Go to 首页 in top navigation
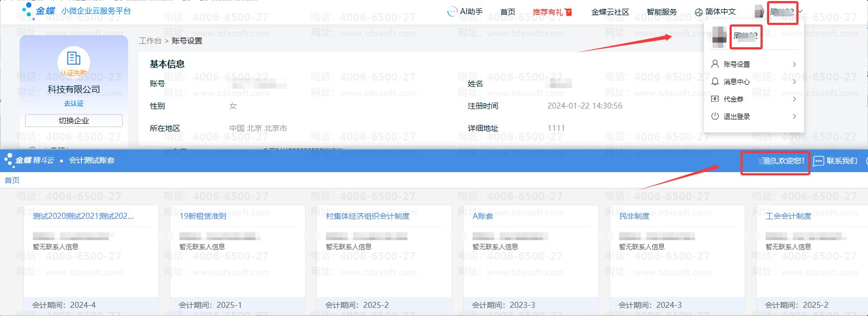The width and height of the screenshot is (868, 316). (508, 12)
